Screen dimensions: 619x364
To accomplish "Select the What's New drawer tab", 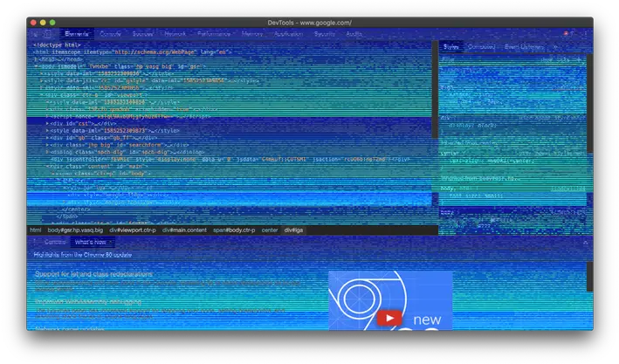I will coord(90,242).
